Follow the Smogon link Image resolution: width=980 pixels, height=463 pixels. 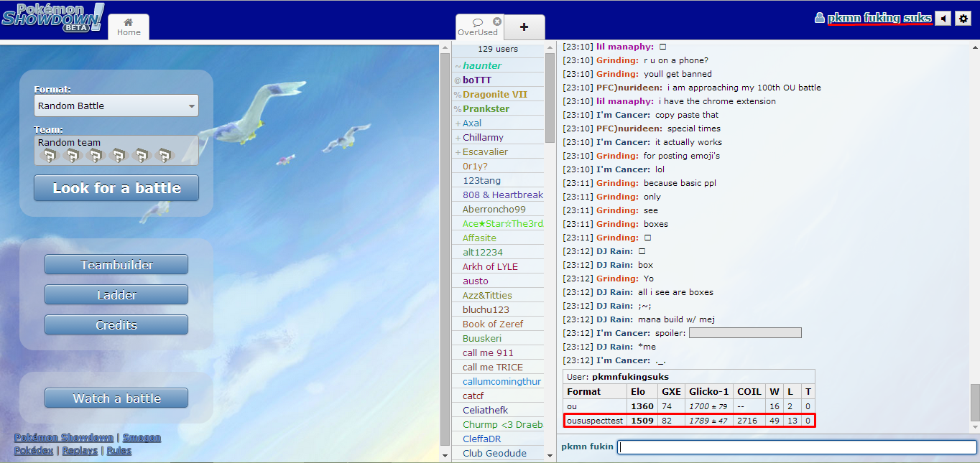click(142, 438)
